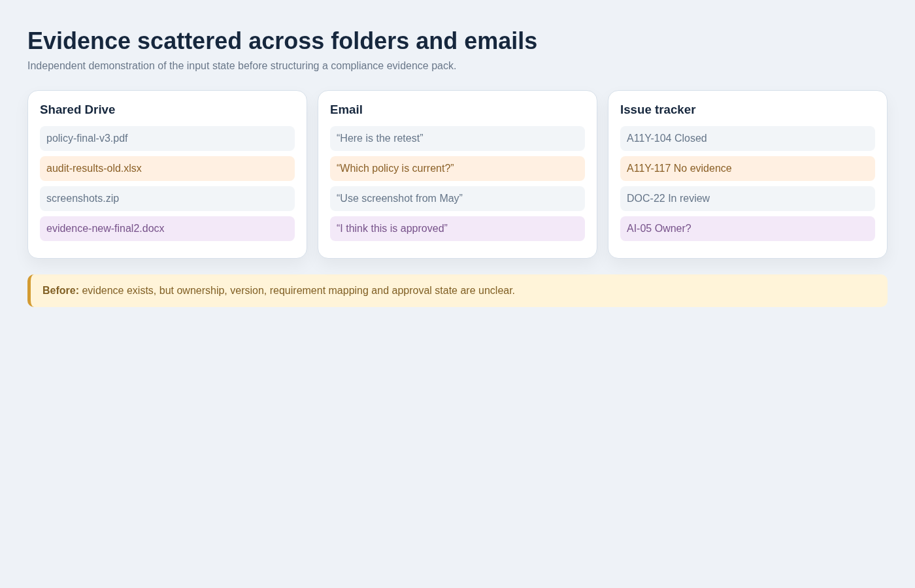Select the DOC-22 In review issue
This screenshot has height=588, width=915.
pos(748,199)
